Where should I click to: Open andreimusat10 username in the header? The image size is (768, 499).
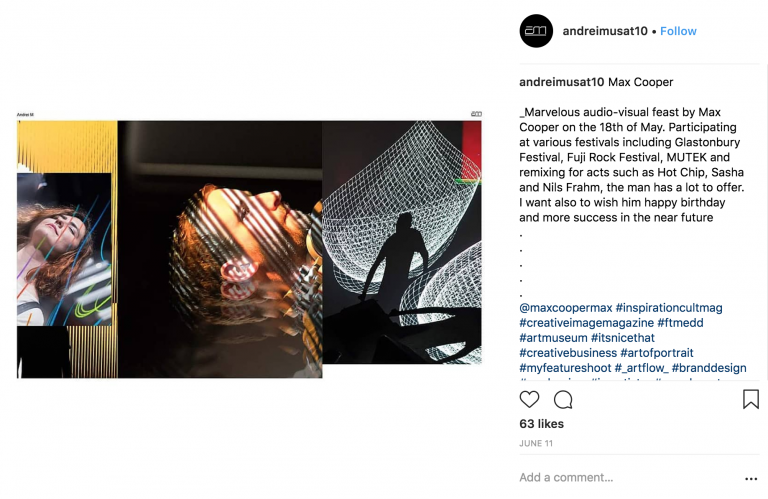(x=605, y=31)
